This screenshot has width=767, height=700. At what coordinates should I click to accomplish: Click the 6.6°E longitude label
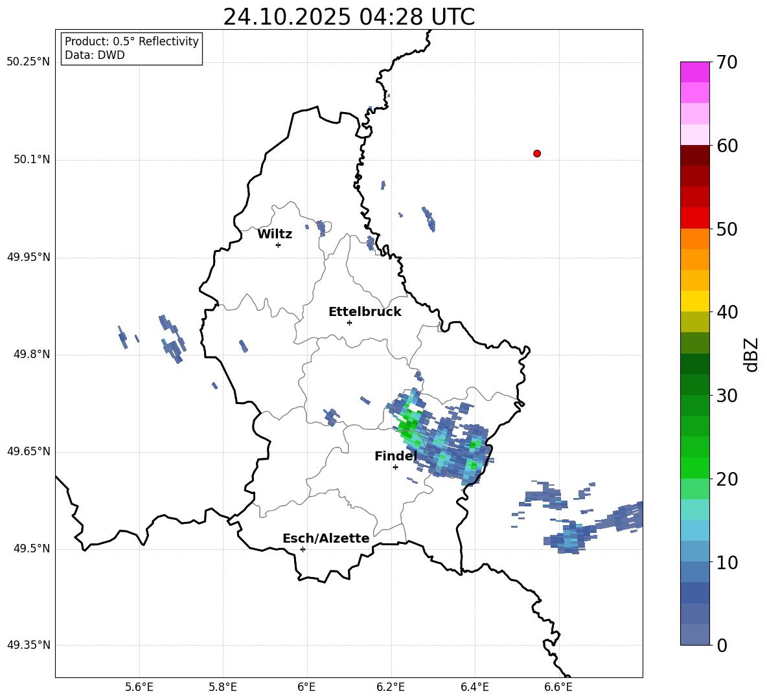coord(558,687)
